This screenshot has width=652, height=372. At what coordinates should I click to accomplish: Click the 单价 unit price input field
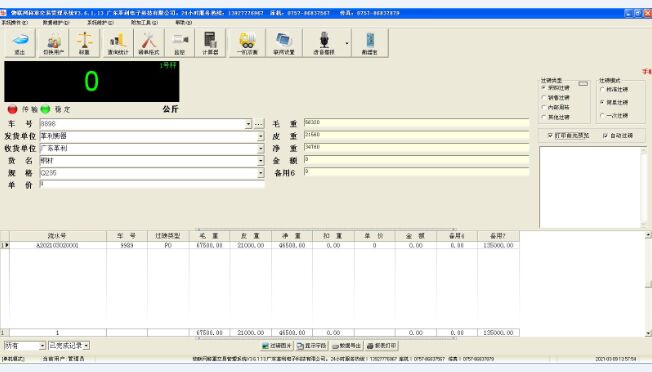152,184
